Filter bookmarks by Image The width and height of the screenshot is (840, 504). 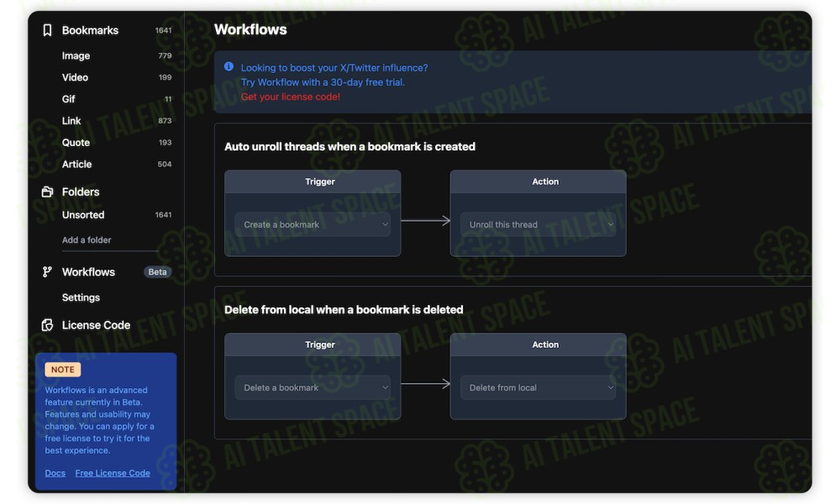click(x=76, y=55)
